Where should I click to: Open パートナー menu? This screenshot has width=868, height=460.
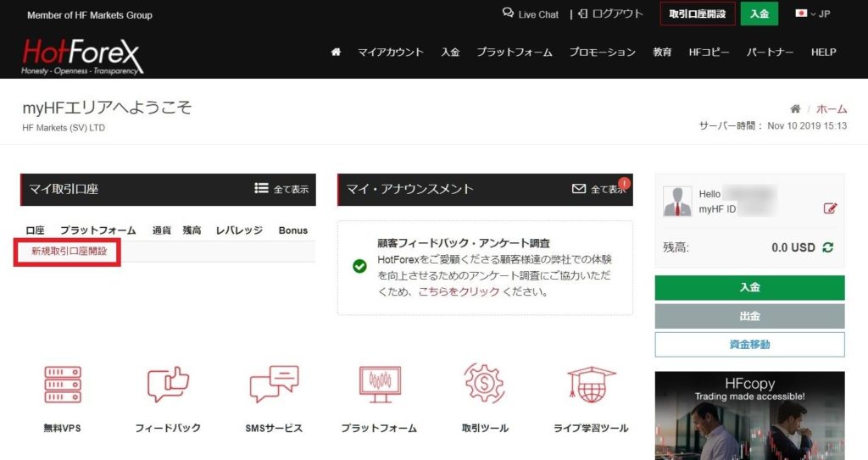click(770, 52)
